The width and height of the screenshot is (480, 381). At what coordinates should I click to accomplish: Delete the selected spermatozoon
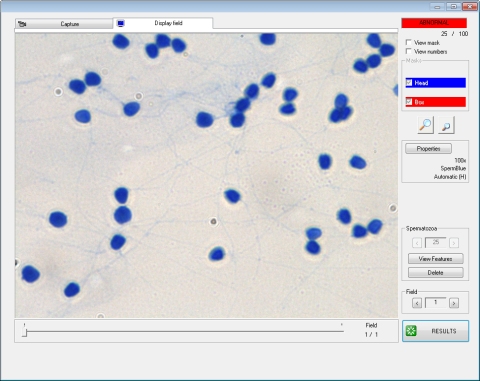[x=435, y=273]
